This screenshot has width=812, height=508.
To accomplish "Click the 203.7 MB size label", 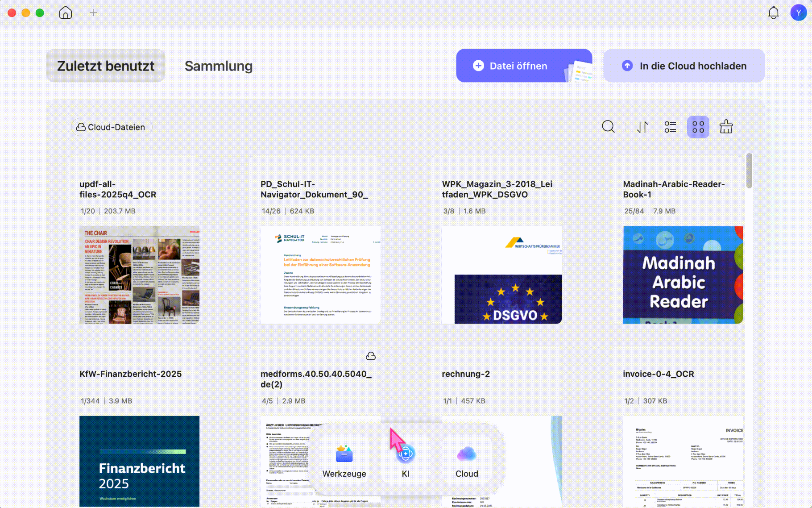I will click(120, 211).
